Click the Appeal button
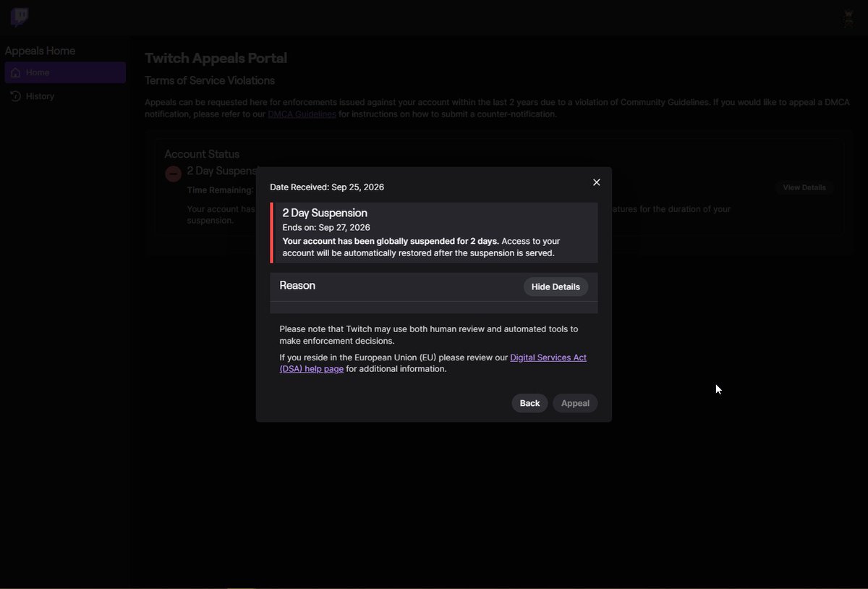 coord(575,403)
